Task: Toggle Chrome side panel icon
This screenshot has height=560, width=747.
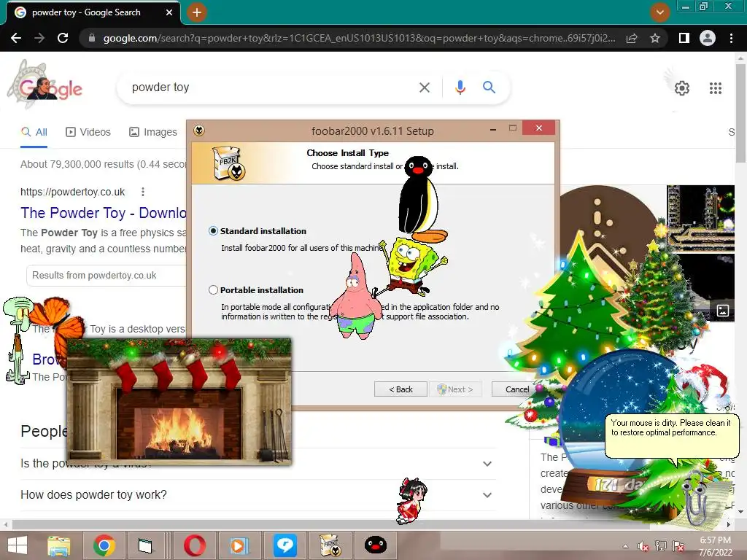Action: (x=684, y=38)
